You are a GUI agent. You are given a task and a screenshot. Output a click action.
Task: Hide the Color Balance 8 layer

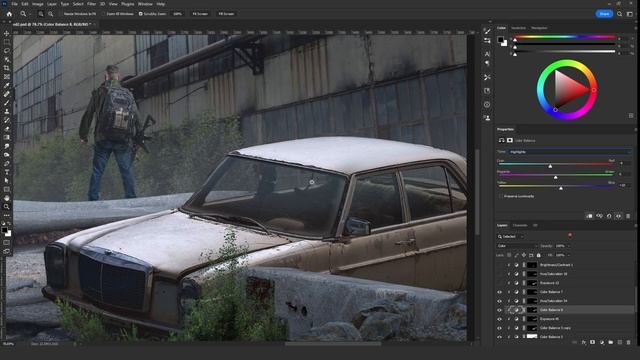[x=499, y=310]
